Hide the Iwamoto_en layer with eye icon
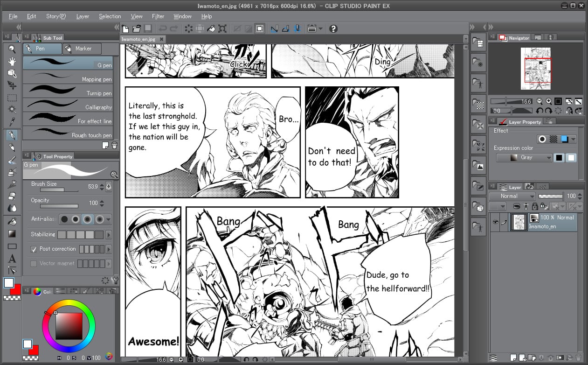Screen dimensions: 588x365 [495, 222]
